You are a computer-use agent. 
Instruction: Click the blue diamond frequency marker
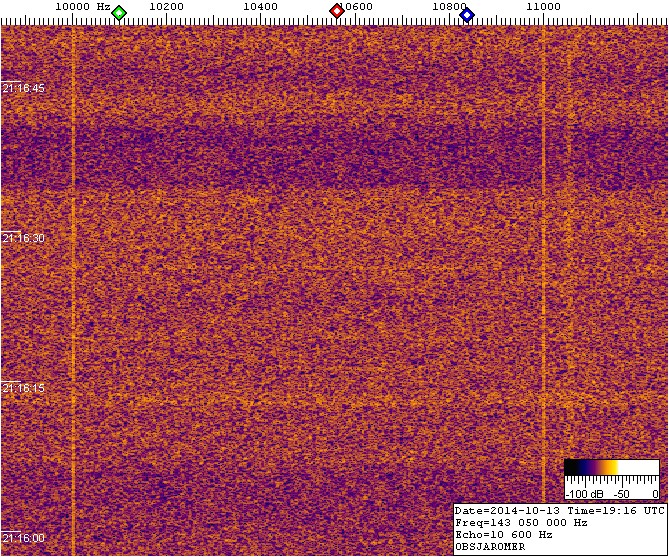(466, 13)
